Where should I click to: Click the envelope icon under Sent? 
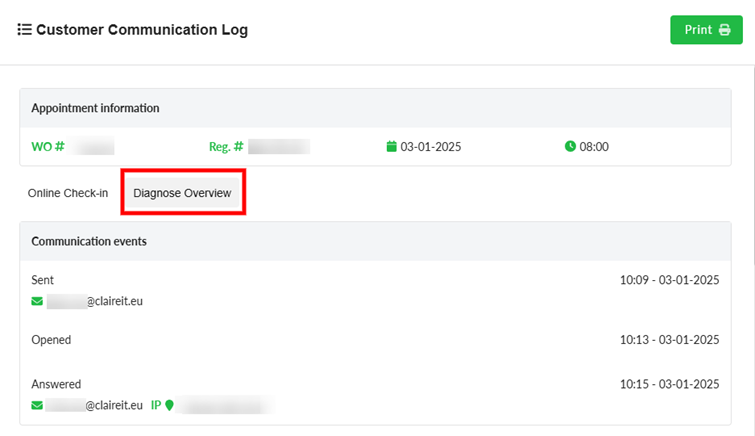pyautogui.click(x=37, y=301)
